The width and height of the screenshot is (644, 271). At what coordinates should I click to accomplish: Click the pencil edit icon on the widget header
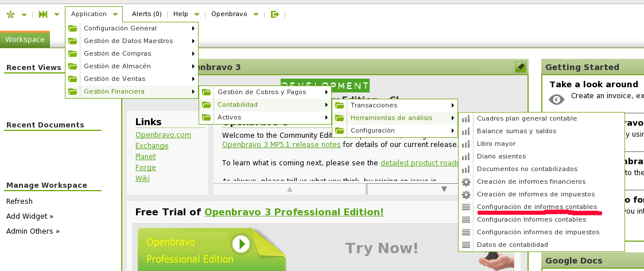(x=521, y=67)
